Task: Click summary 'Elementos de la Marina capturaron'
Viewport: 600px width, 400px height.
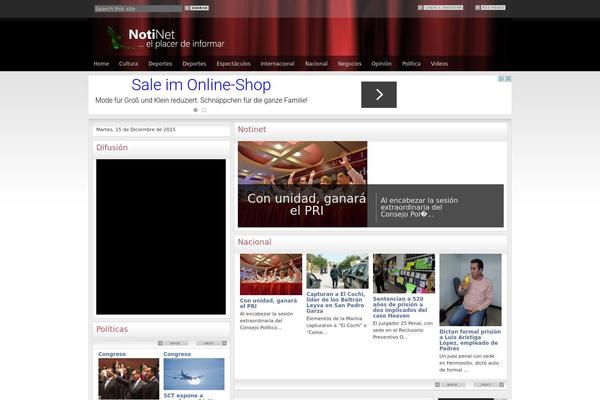Action: point(336,325)
